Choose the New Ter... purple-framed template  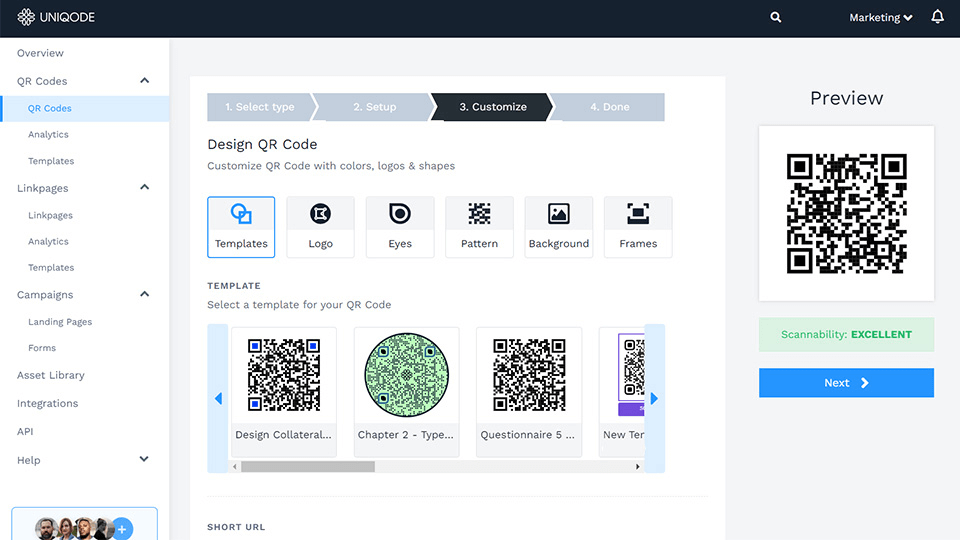click(622, 392)
